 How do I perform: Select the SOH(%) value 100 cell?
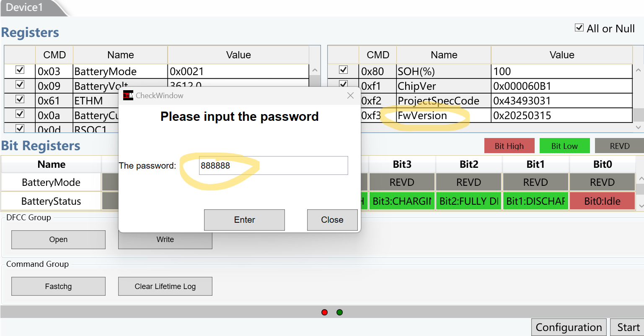tap(561, 71)
